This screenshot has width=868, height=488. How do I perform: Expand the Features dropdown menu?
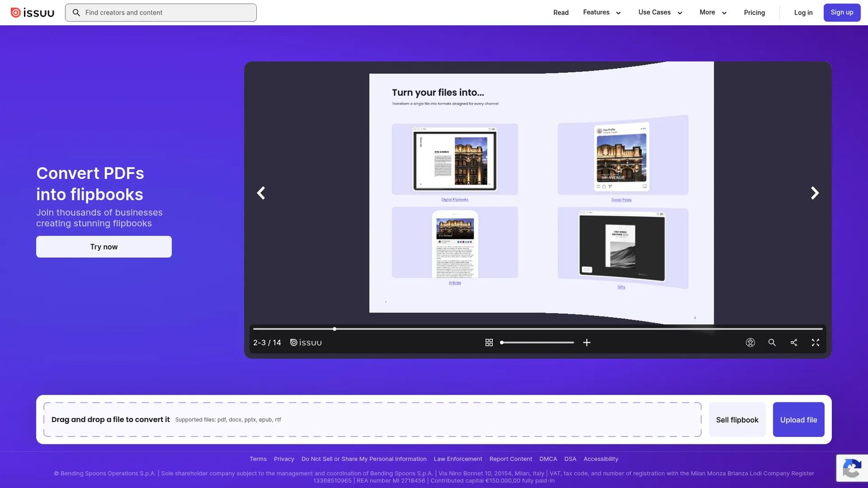tap(602, 13)
